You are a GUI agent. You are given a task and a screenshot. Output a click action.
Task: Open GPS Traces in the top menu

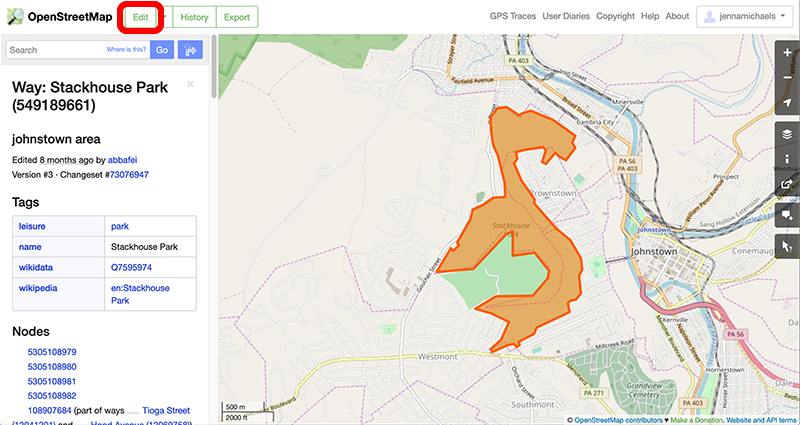(x=513, y=16)
